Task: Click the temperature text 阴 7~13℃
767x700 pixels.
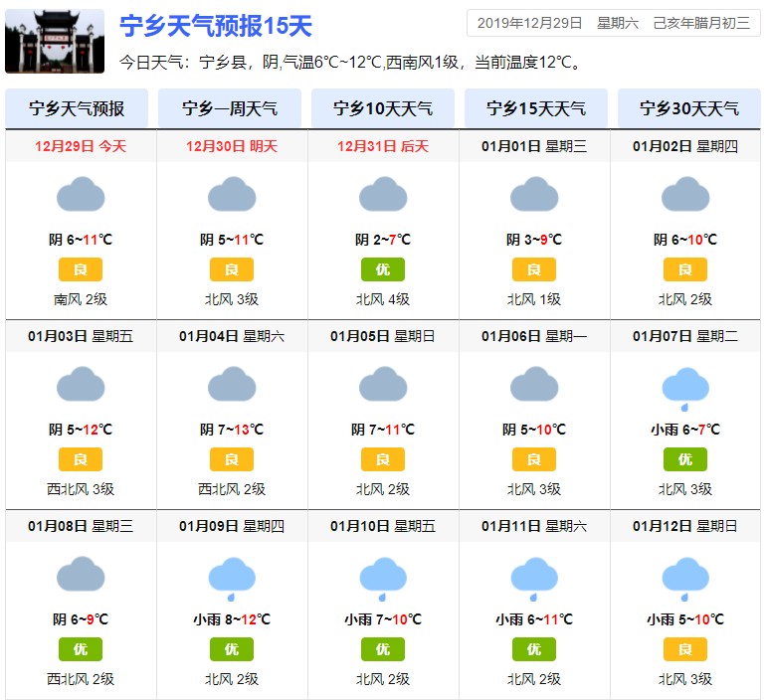Action: coord(232,430)
